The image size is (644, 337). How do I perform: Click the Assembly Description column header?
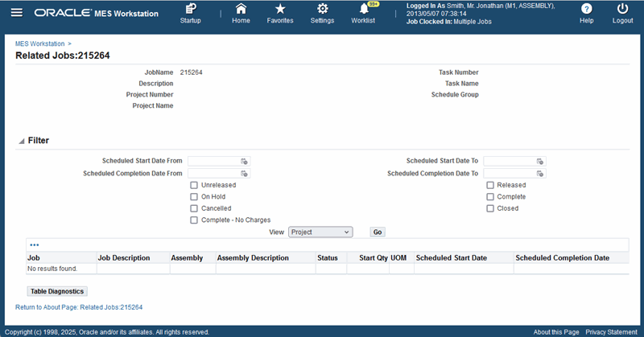(266, 258)
